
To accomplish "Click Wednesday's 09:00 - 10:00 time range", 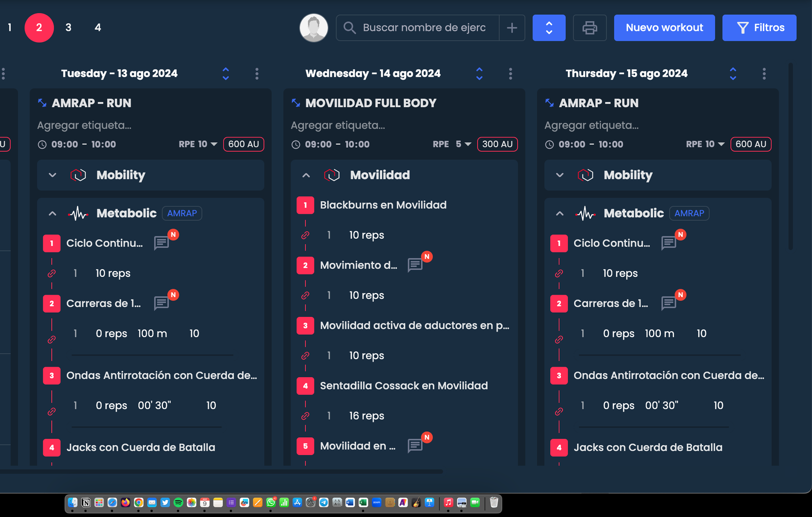I will 337,144.
